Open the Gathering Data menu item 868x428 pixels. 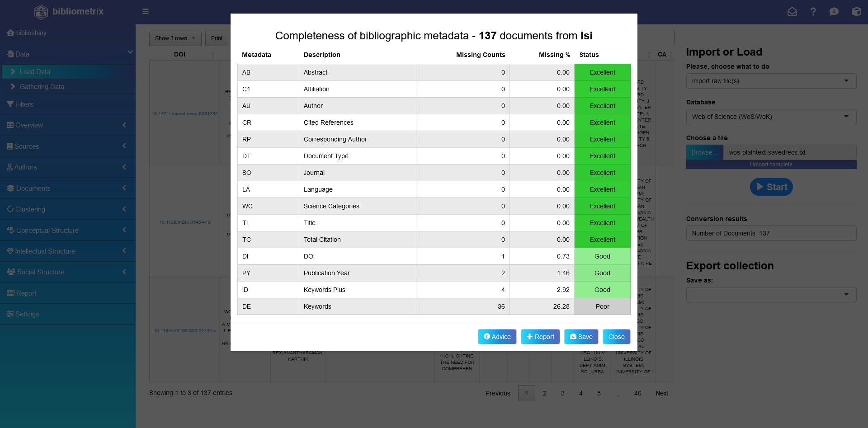pyautogui.click(x=42, y=87)
